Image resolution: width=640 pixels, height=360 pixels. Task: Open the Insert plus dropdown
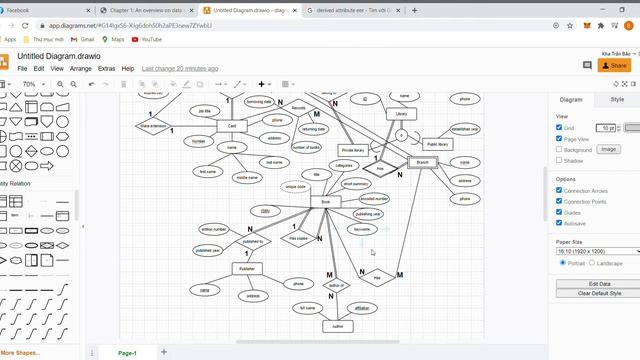tap(264, 84)
